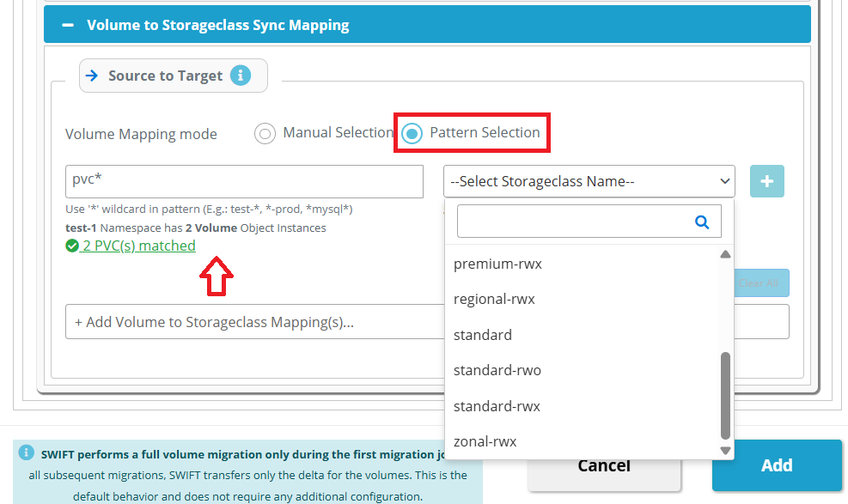The width and height of the screenshot is (848, 504).
Task: Click the Source to Target info icon
Action: click(x=241, y=75)
